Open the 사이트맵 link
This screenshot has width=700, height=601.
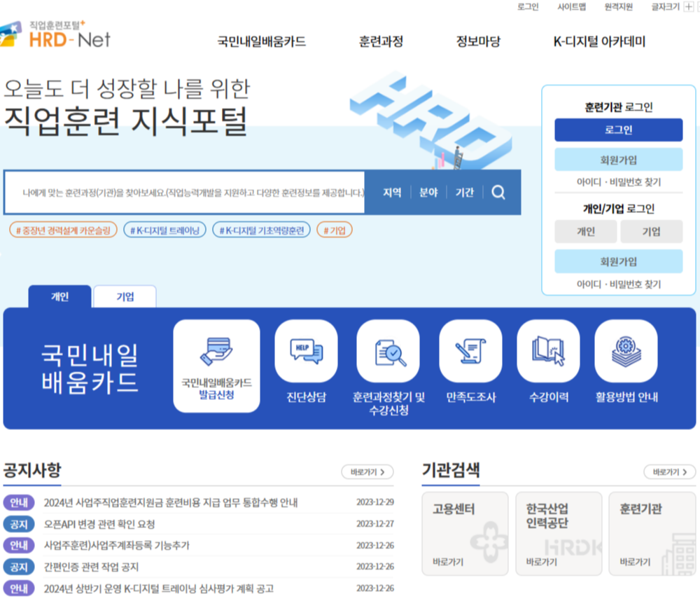click(571, 7)
